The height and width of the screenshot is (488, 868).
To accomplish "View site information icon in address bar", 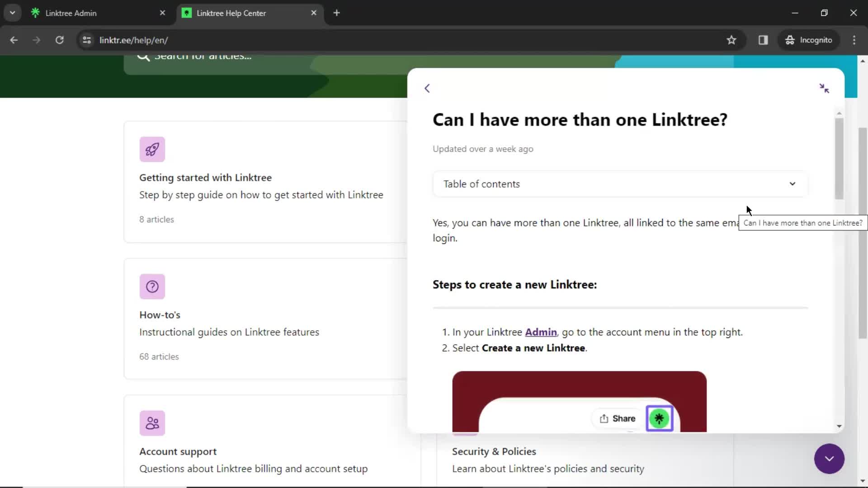I will click(87, 40).
